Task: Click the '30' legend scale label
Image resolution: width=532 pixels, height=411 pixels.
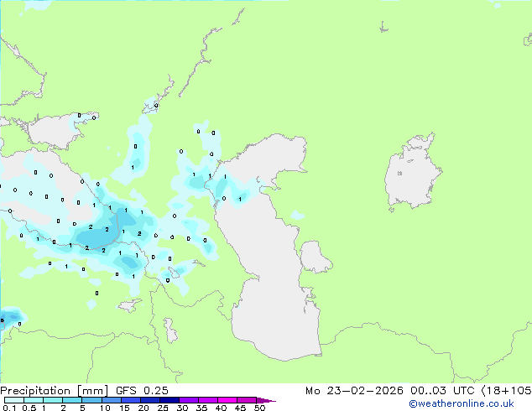Action: [182, 408]
